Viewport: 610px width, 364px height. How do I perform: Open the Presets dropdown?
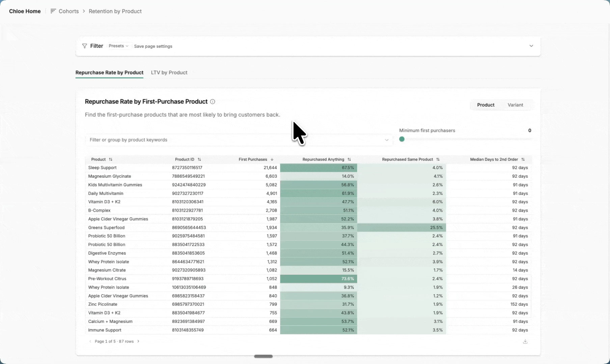click(118, 46)
